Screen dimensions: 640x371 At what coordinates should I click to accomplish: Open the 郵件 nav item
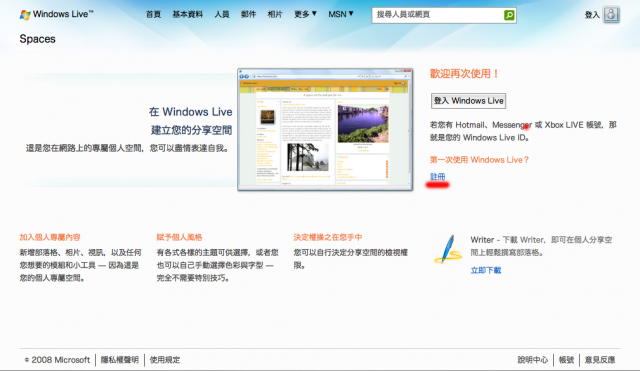pyautogui.click(x=248, y=14)
